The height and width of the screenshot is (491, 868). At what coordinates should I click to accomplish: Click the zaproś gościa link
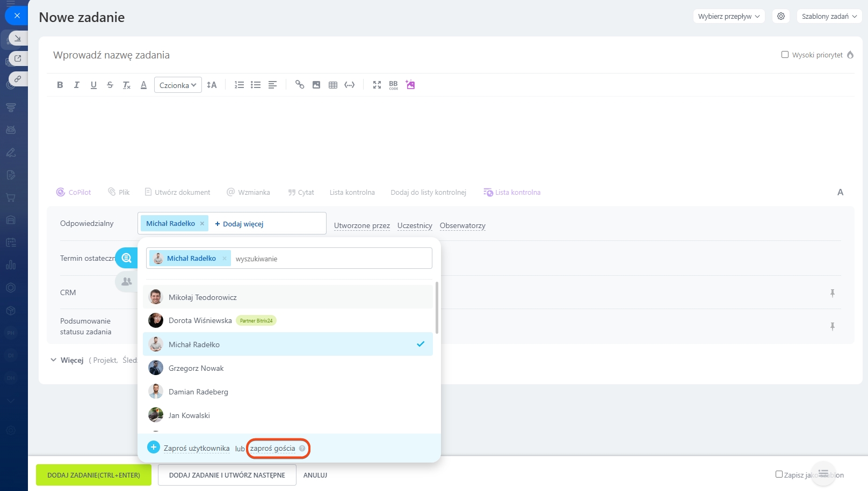click(273, 449)
